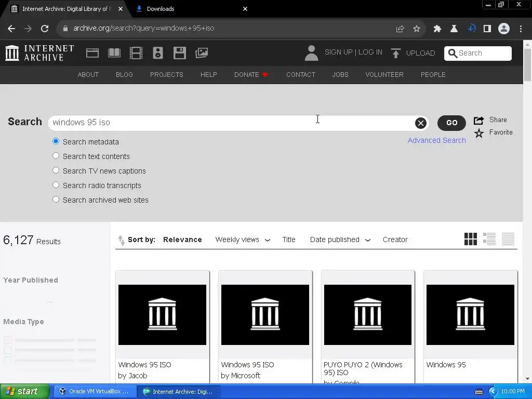Screen dimensions: 532x399
Task: Go back to previous page in browser
Action: tap(11, 29)
